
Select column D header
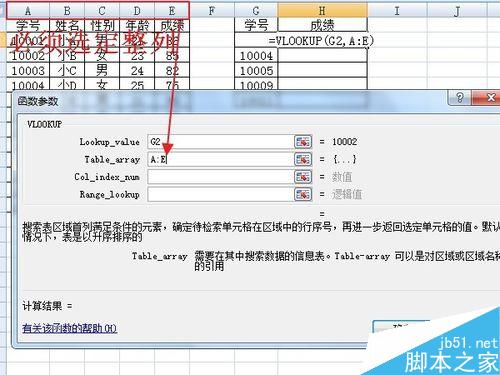tap(137, 11)
